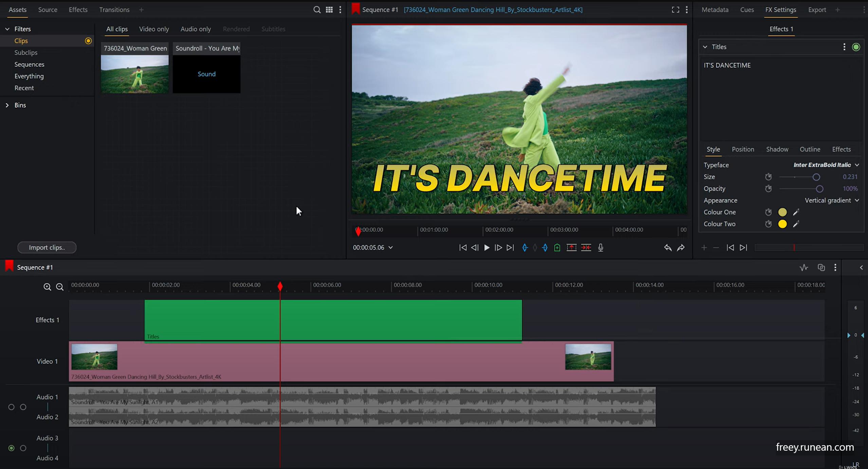
Task: Pick Colour One with the eyedropper
Action: click(x=796, y=212)
